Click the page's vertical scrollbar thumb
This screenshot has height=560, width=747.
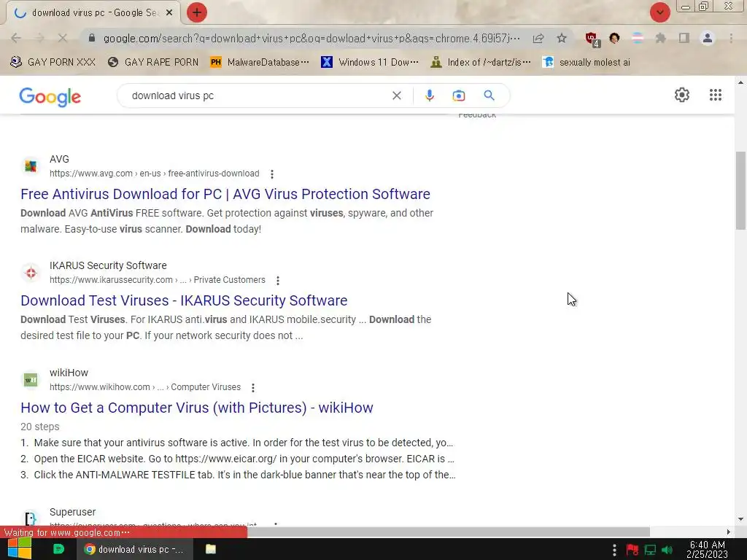[x=740, y=190]
